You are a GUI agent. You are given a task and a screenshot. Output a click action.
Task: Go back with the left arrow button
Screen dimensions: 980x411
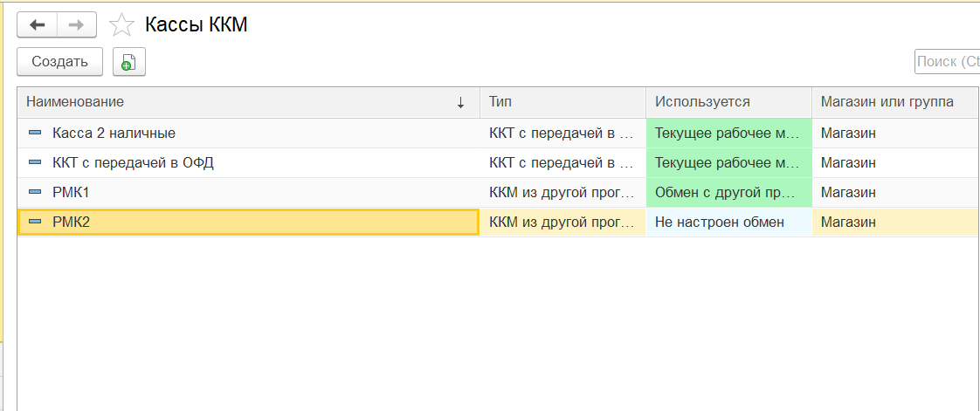[x=38, y=25]
